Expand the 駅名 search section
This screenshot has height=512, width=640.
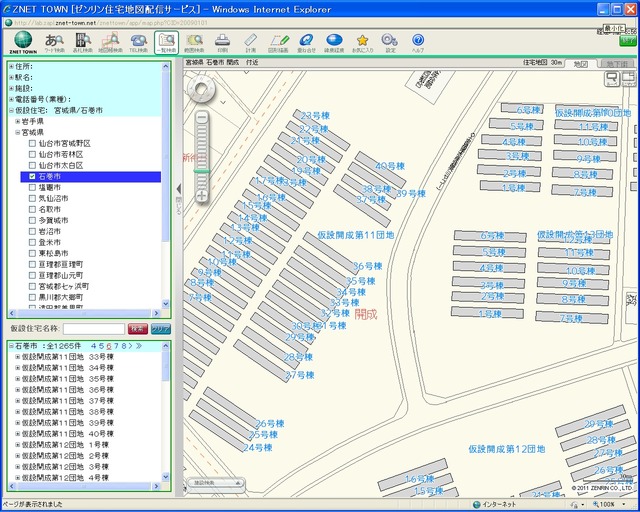(11, 77)
